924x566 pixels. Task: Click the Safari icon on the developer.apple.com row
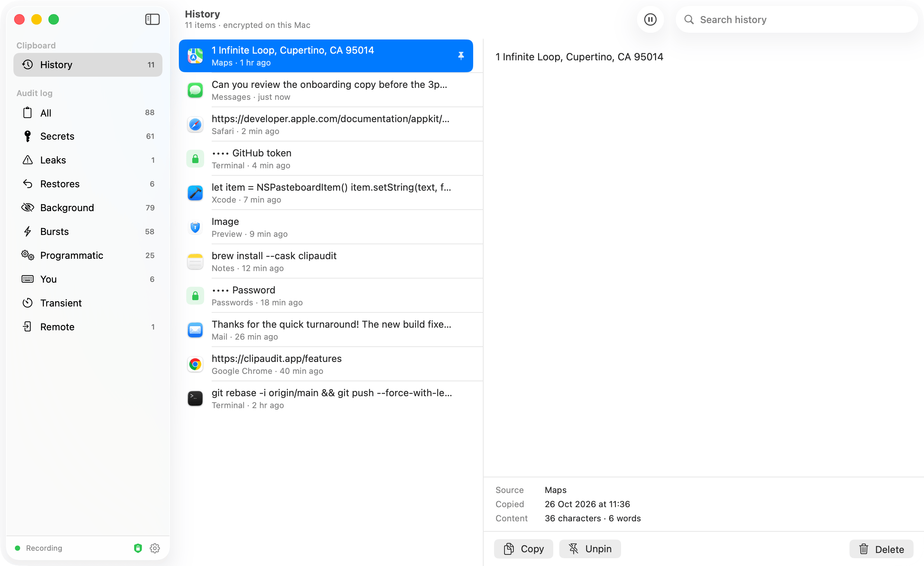click(x=195, y=124)
